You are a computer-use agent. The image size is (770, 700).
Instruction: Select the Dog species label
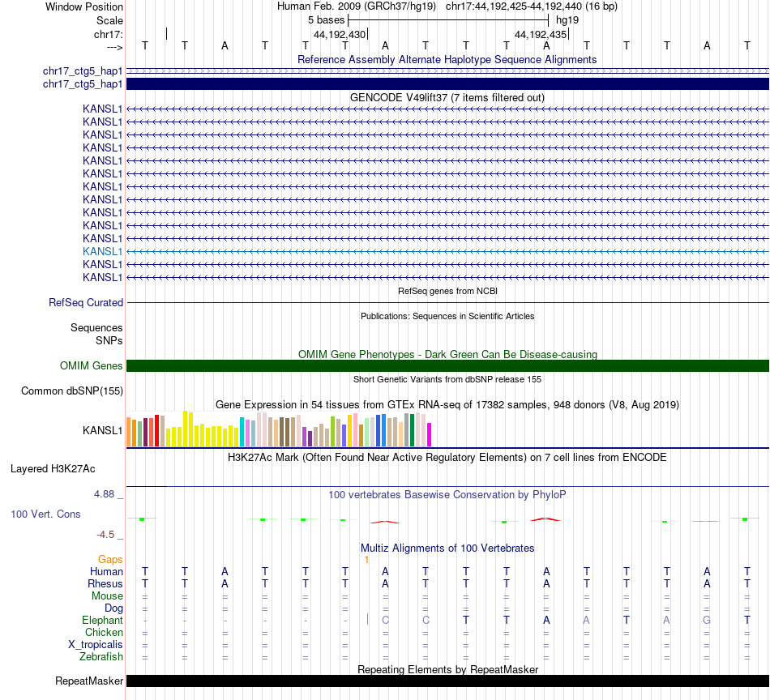113,608
